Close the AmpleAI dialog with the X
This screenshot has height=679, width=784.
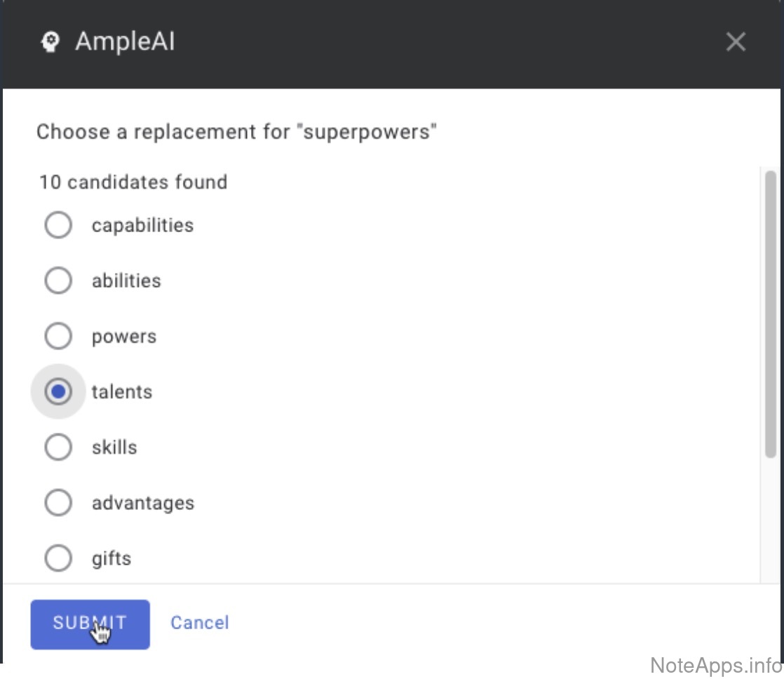coord(736,42)
